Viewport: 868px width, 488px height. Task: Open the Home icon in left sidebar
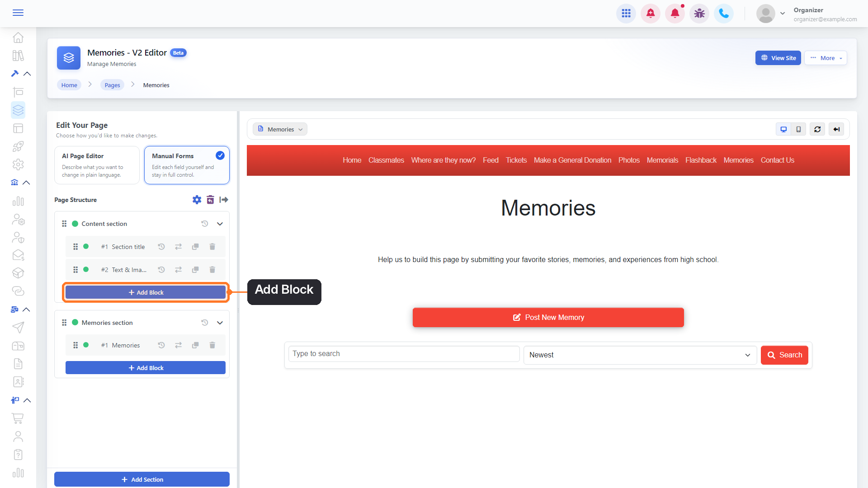tap(18, 38)
